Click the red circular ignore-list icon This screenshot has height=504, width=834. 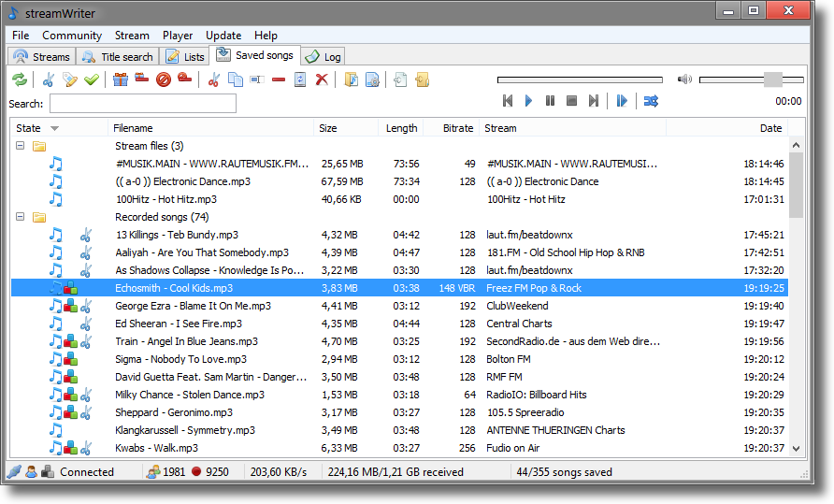[x=163, y=79]
